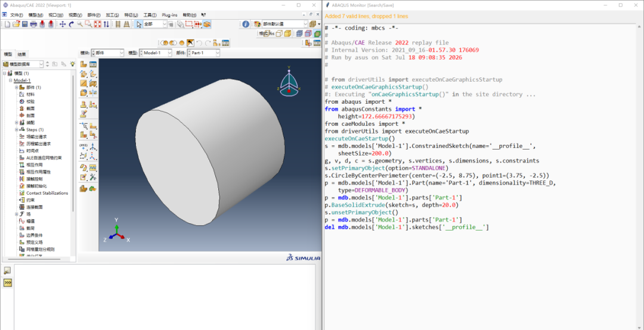Open the 文件(F) menu
Image resolution: width=644 pixels, height=330 pixels.
click(17, 15)
